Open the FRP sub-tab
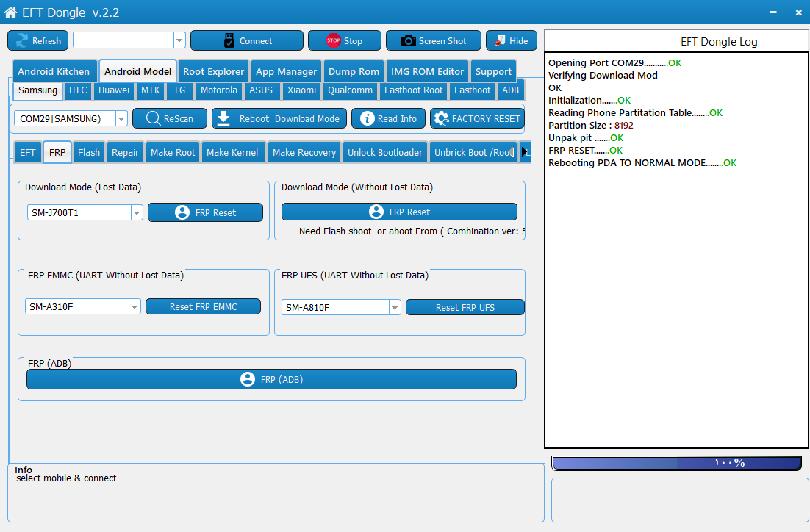The height and width of the screenshot is (532, 810). (x=57, y=152)
